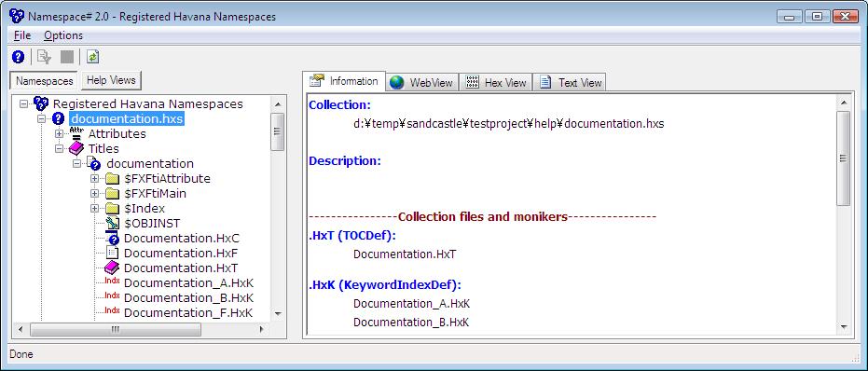Image resolution: width=868 pixels, height=371 pixels.
Task: Open the WebView tab
Action: 421,83
